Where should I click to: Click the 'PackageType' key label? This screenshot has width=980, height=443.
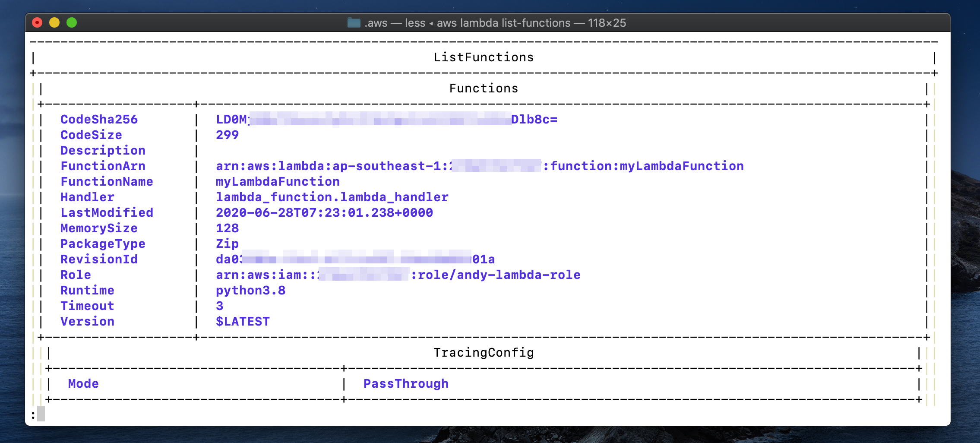point(103,244)
